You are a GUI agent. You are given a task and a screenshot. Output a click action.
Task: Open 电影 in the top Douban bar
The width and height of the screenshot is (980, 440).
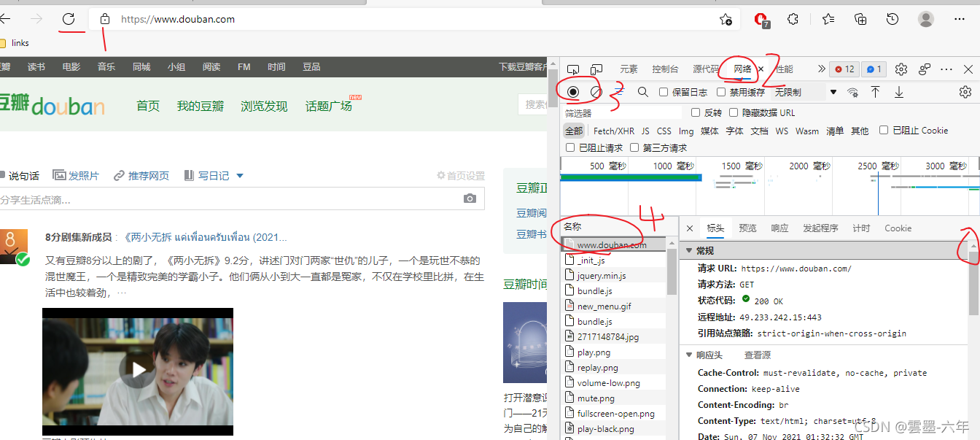coord(71,66)
